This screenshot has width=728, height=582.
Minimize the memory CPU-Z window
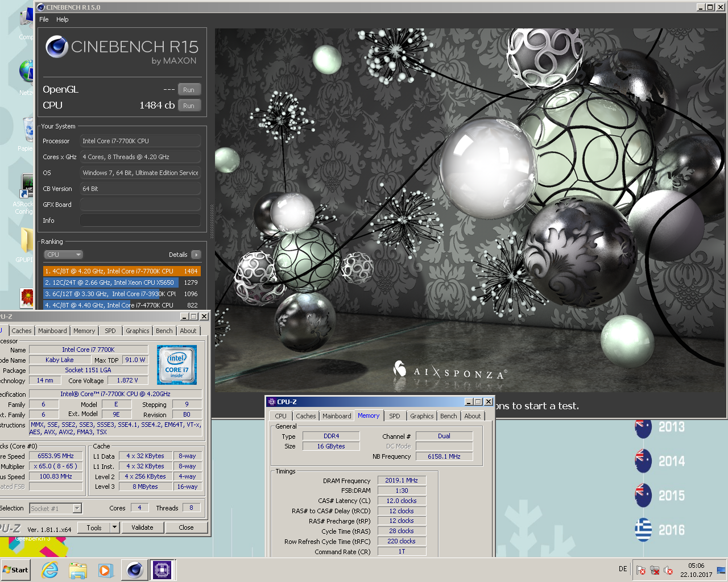(x=469, y=402)
